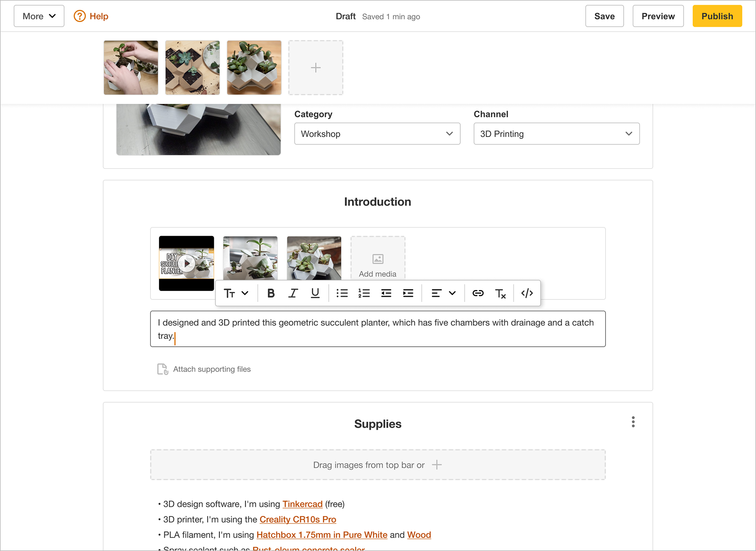The height and width of the screenshot is (551, 756).
Task: Select the third top bar planter thumbnail
Action: pyautogui.click(x=254, y=68)
